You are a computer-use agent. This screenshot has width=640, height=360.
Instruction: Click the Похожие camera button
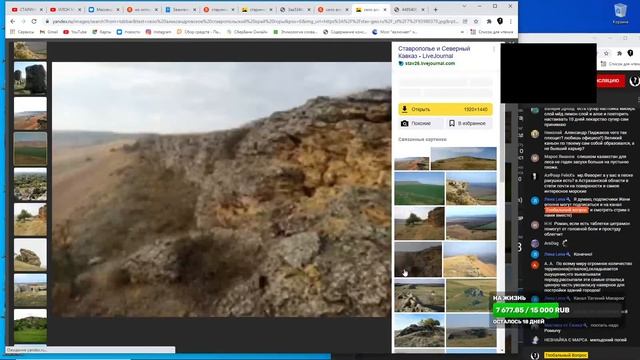pyautogui.click(x=421, y=123)
